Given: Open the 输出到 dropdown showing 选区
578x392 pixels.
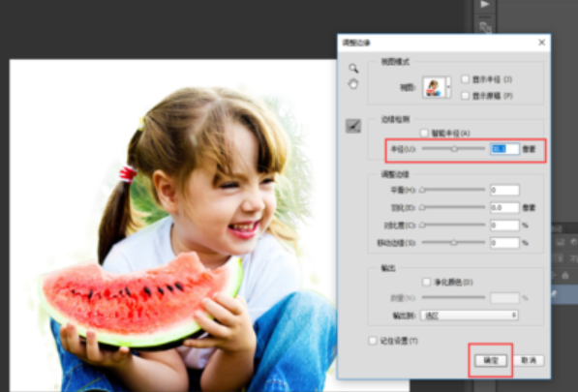Looking at the screenshot, I should pyautogui.click(x=470, y=316).
